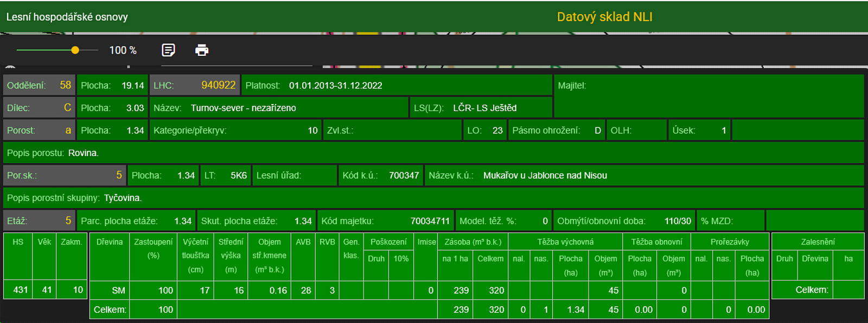Click the Celkem: total row label
The image size is (868, 323).
110,309
